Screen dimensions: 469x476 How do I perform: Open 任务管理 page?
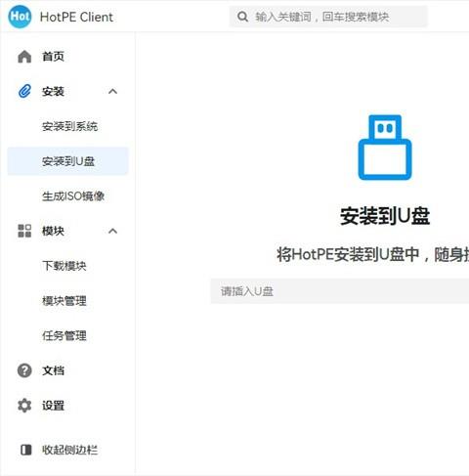(x=64, y=335)
